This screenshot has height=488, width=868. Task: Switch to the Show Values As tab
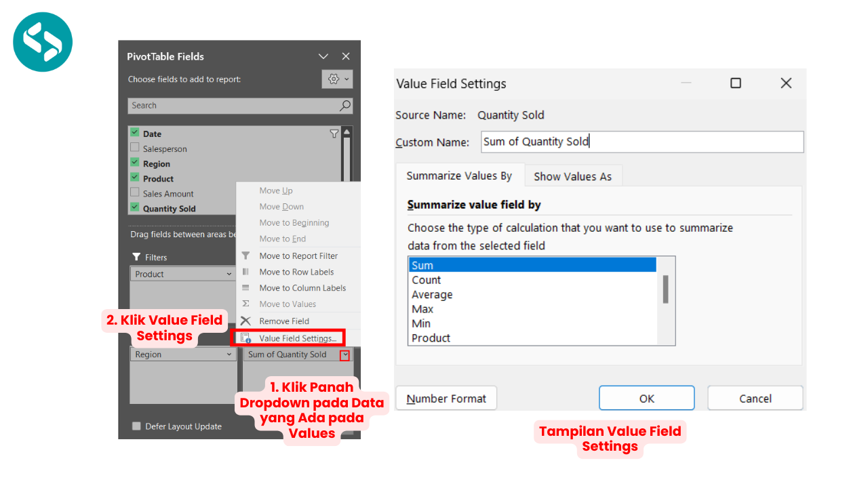pyautogui.click(x=573, y=176)
